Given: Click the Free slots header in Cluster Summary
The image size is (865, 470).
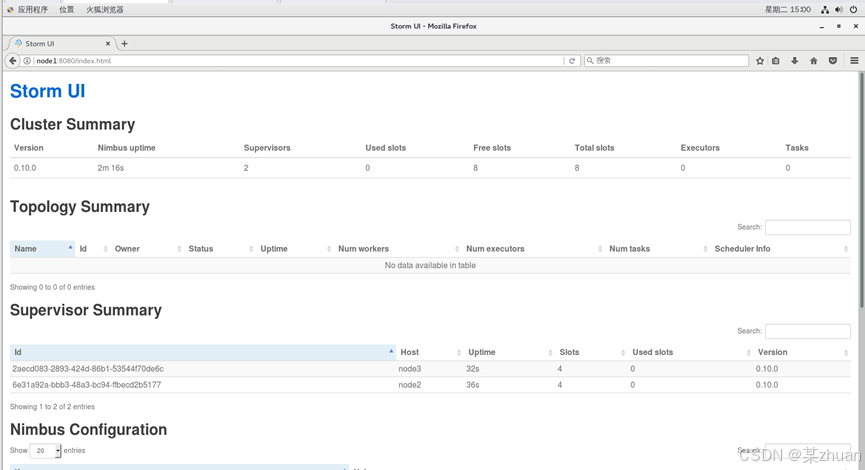Looking at the screenshot, I should pos(492,148).
